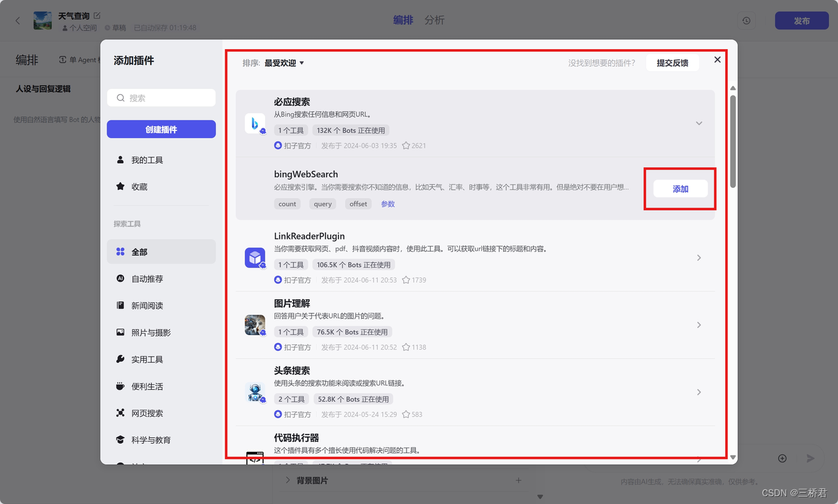
Task: Click the star icon showing 1138 favorites
Action: (x=406, y=348)
